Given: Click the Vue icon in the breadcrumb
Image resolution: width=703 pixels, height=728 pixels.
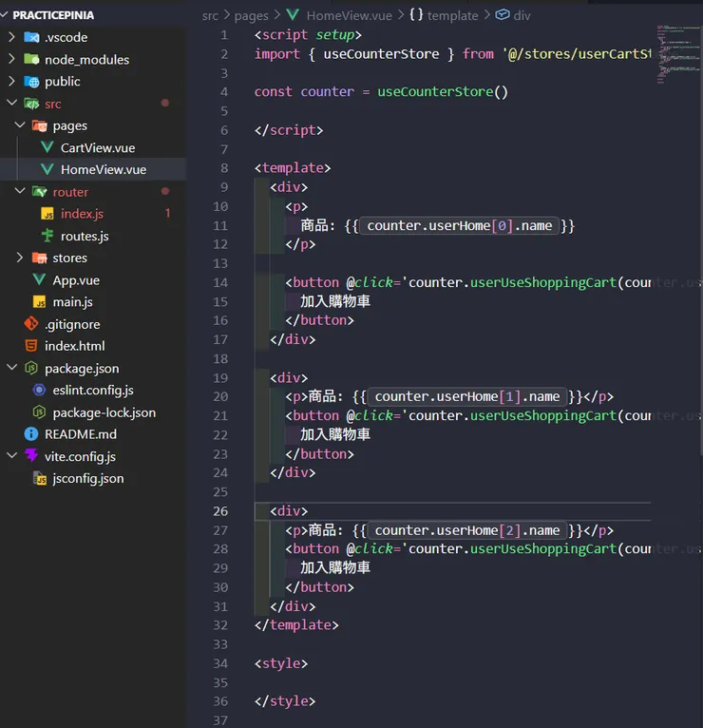Looking at the screenshot, I should click(x=293, y=15).
